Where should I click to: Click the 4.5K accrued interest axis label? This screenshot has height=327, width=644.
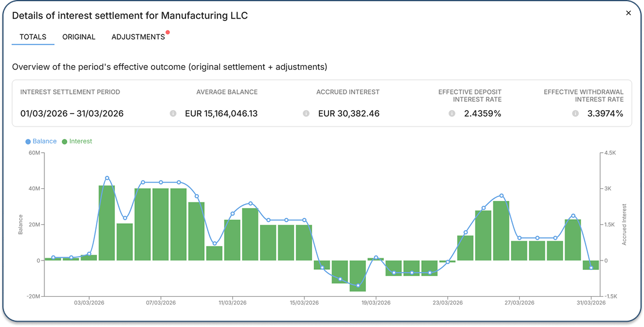pos(610,153)
